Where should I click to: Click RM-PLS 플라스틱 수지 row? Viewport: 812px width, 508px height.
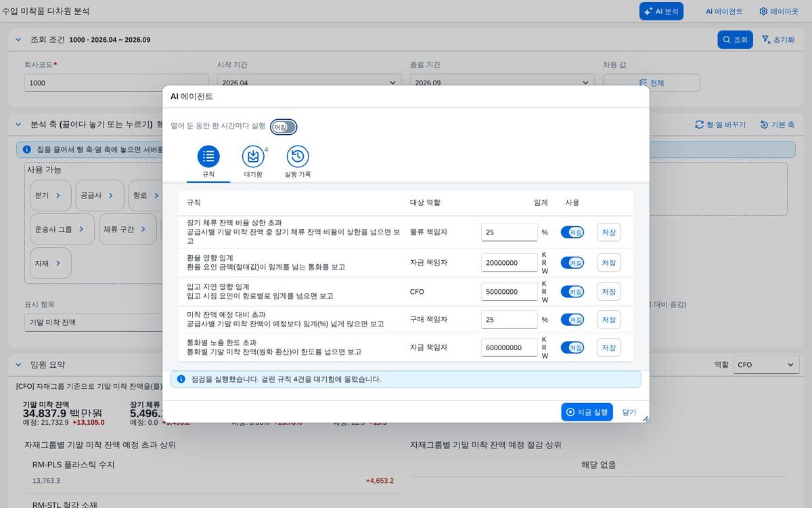pos(213,472)
